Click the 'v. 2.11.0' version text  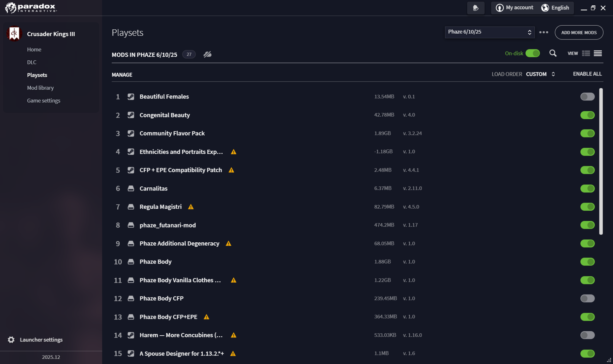coord(412,188)
